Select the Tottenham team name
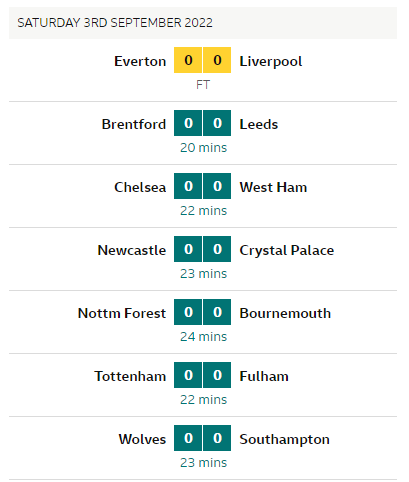 130,376
